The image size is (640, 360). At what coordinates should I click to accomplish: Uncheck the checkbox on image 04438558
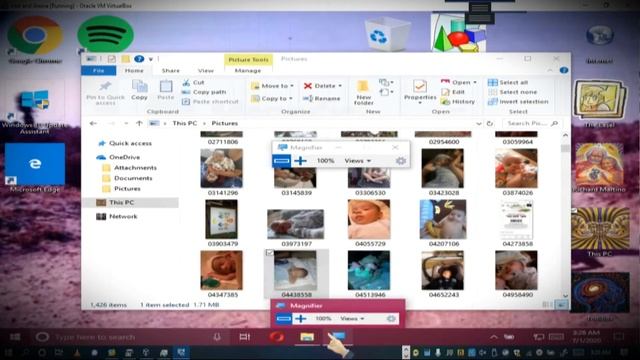pyautogui.click(x=269, y=253)
